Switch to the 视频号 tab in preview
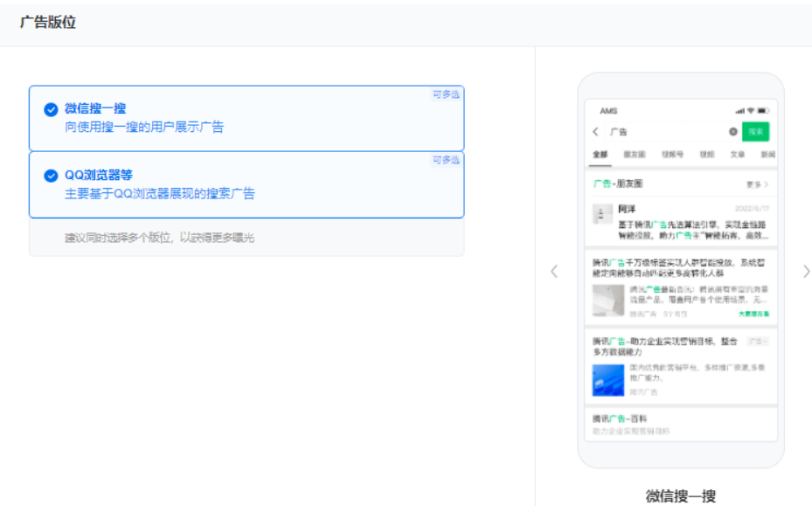 pyautogui.click(x=673, y=155)
